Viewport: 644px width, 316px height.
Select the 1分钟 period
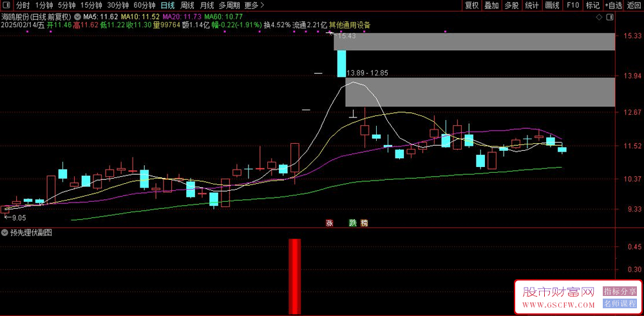coord(44,5)
